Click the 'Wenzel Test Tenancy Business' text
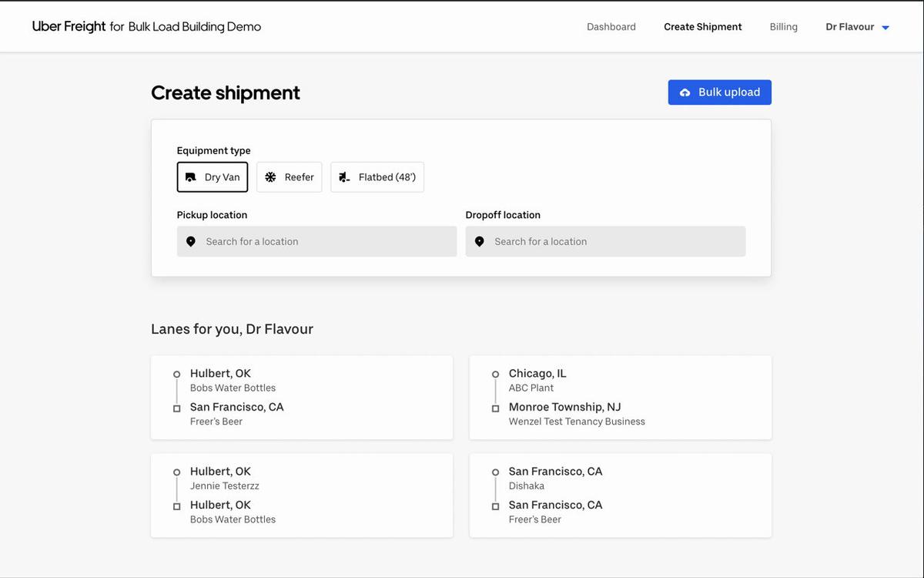 point(577,422)
